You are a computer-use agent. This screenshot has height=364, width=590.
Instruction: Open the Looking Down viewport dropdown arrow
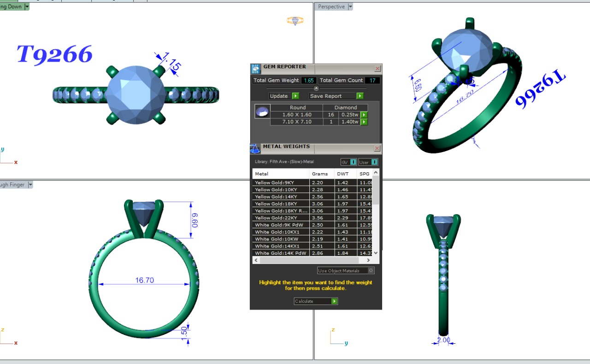click(27, 7)
